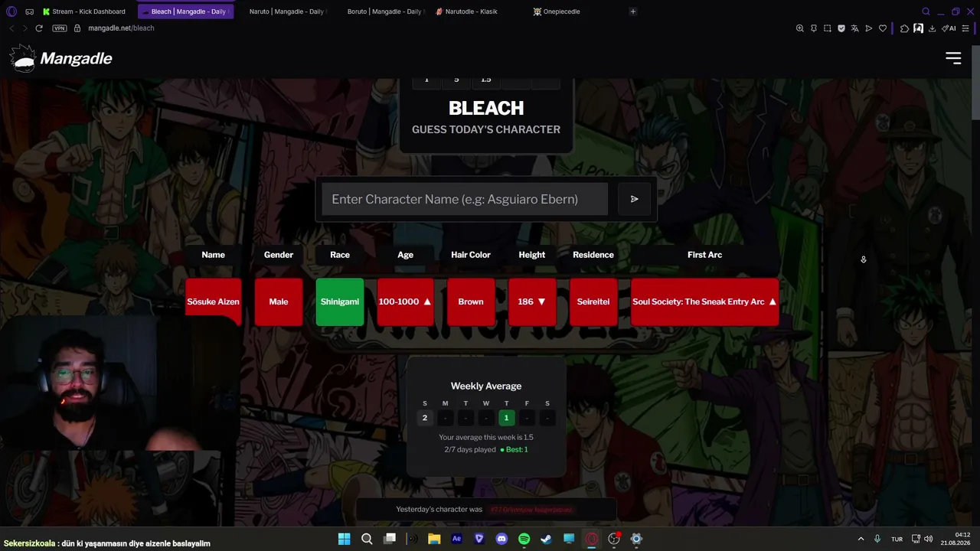Click the red Male gender tile

coord(279,302)
